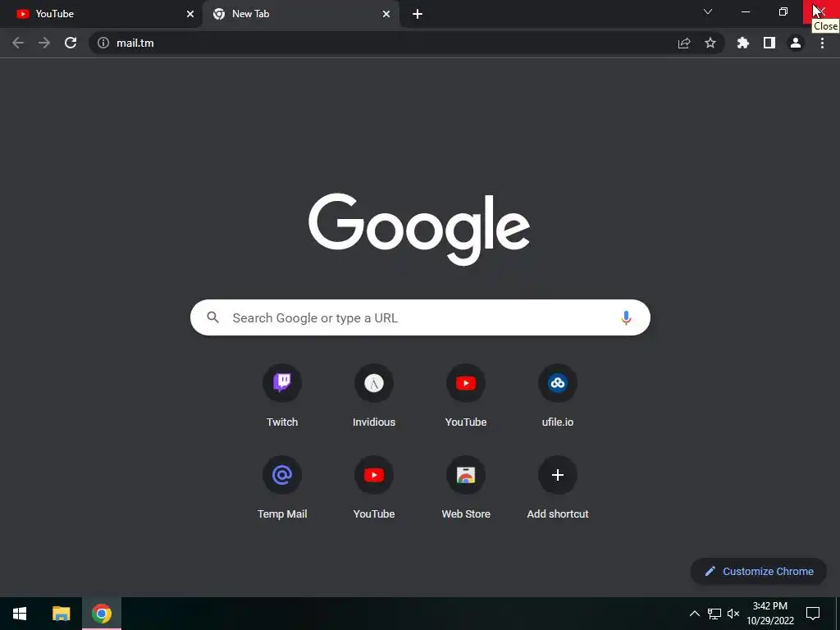The image size is (840, 630).
Task: Click the magnifier icon in the search box
Action: 213,317
